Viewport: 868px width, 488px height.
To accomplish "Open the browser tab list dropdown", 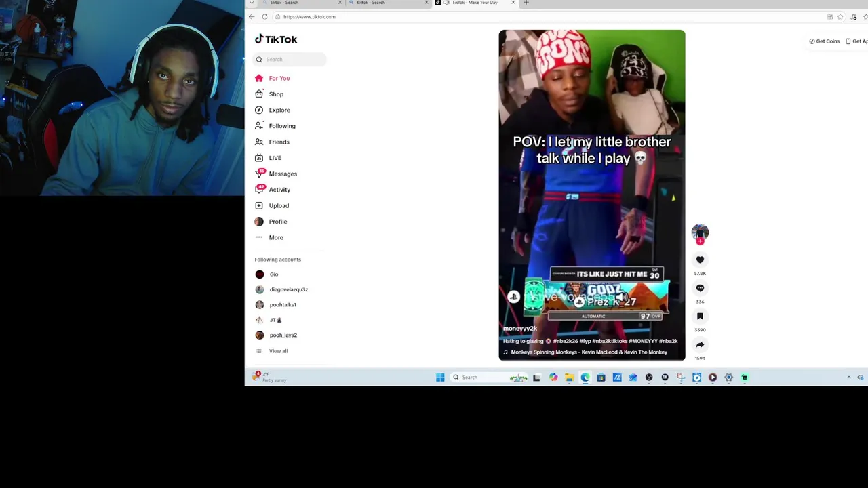I will coord(252,3).
